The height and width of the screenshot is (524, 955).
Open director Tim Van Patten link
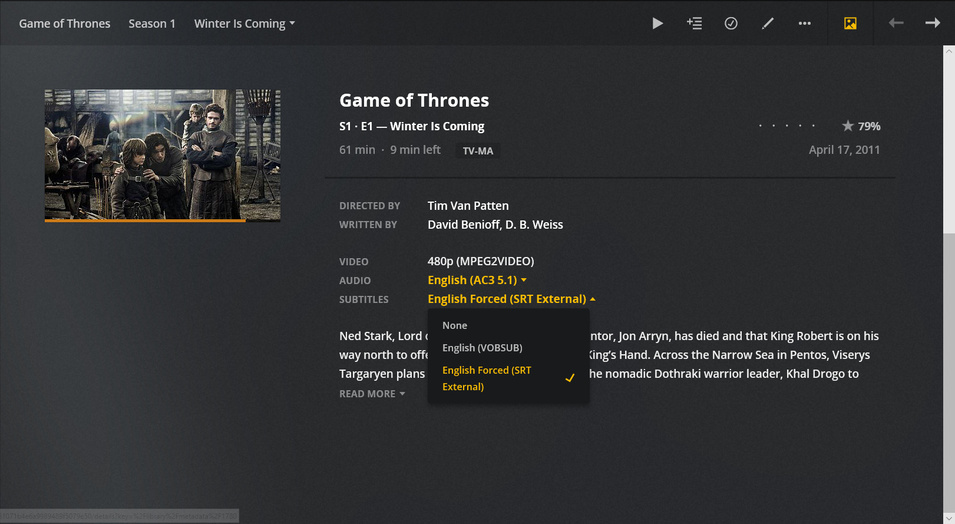pyautogui.click(x=468, y=206)
